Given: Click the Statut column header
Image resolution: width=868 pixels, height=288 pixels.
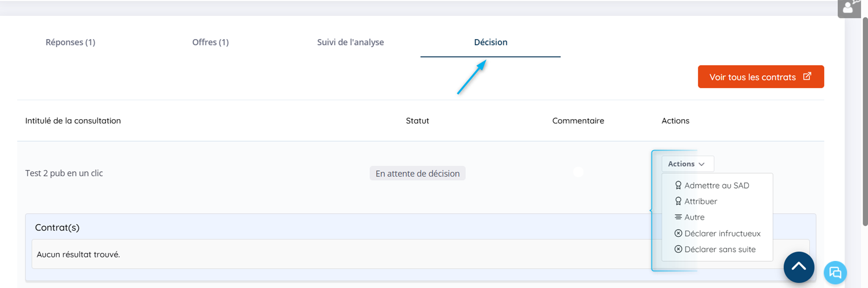Looking at the screenshot, I should tap(417, 121).
